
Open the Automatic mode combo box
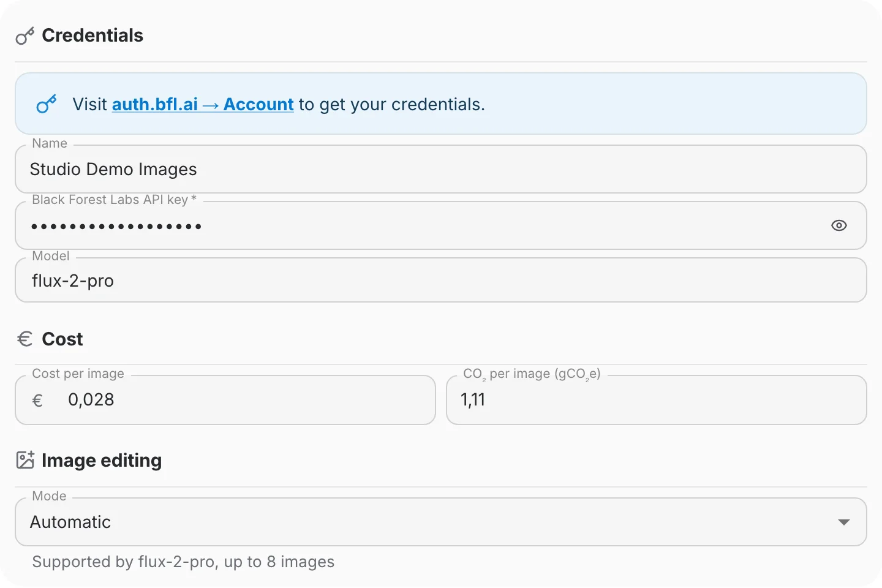pyautogui.click(x=441, y=522)
